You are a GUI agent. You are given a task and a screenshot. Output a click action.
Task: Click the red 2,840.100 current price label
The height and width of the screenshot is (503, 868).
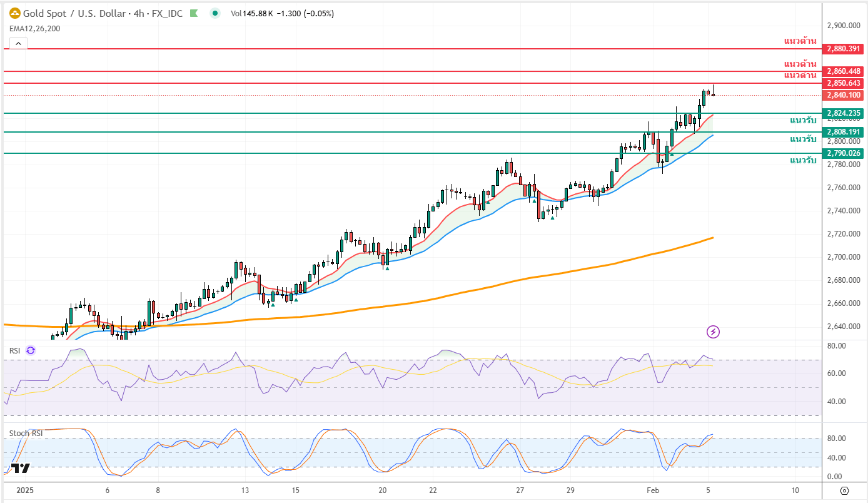coord(844,95)
